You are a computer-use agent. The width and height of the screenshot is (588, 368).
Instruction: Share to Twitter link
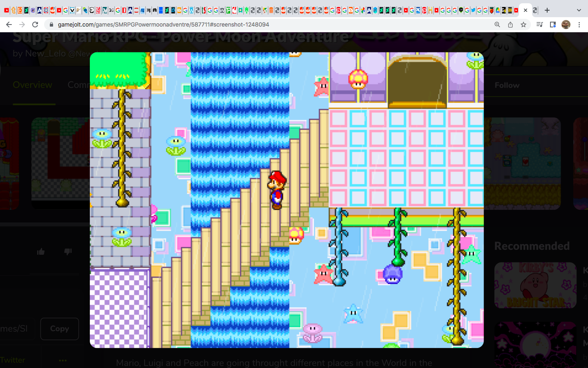point(12,360)
